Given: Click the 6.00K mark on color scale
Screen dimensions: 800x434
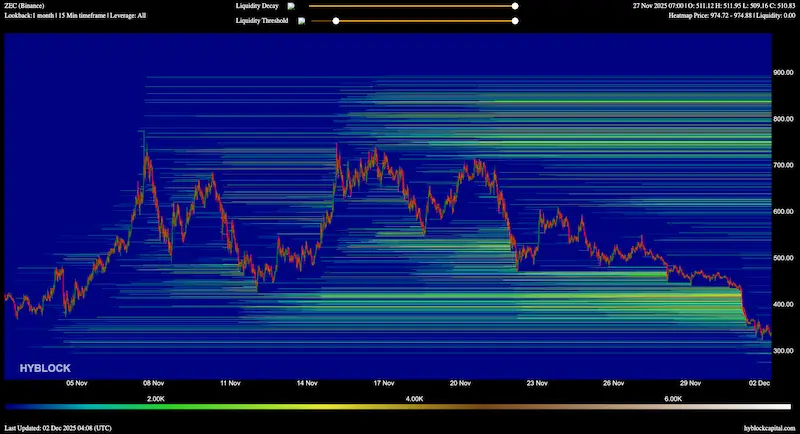Looking at the screenshot, I should pos(673,398).
